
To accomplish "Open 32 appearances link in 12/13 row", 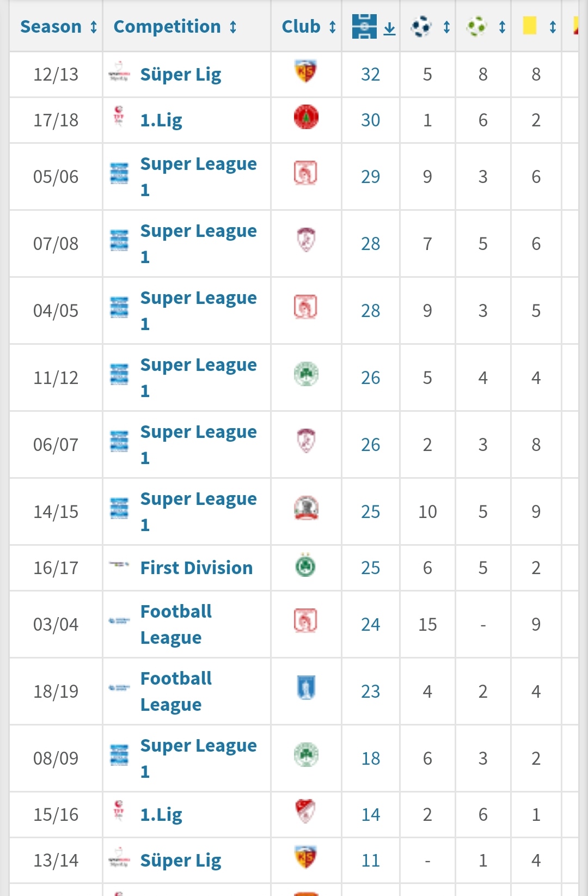I will pos(371,75).
